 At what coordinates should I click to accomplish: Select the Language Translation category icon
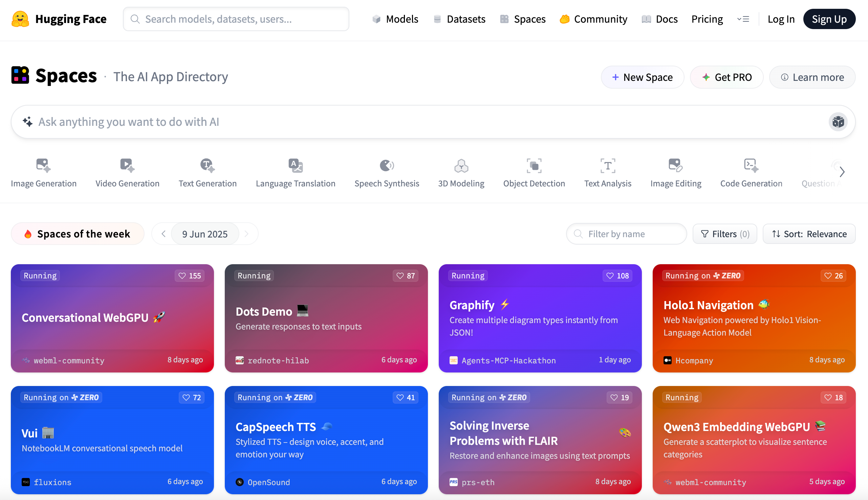point(296,165)
